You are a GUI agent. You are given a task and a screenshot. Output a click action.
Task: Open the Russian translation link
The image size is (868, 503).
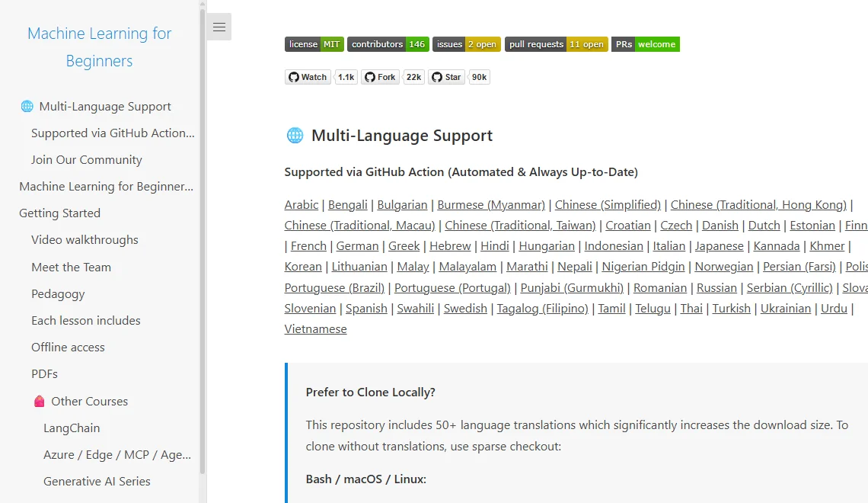(716, 287)
